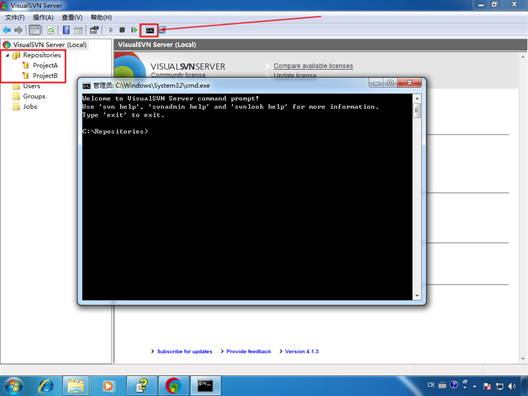This screenshot has height=396, width=528.
Task: Click the blue toolbar icon right of command prompt
Action: [163, 30]
